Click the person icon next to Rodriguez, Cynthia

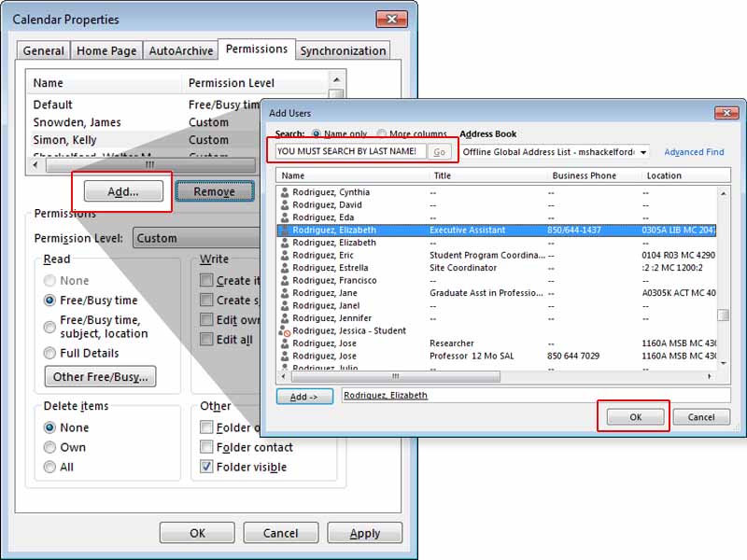[286, 192]
